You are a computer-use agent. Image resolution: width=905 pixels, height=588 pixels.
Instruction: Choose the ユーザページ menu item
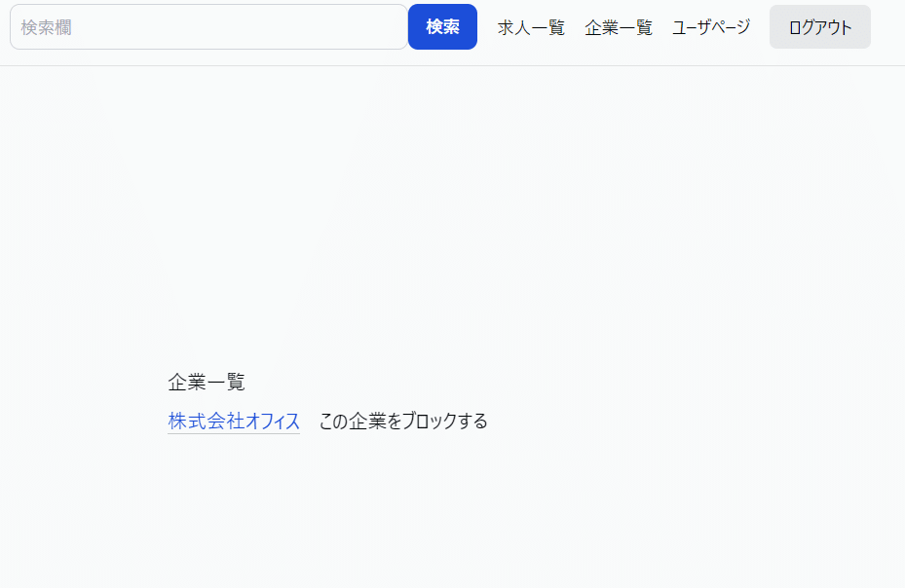711,27
